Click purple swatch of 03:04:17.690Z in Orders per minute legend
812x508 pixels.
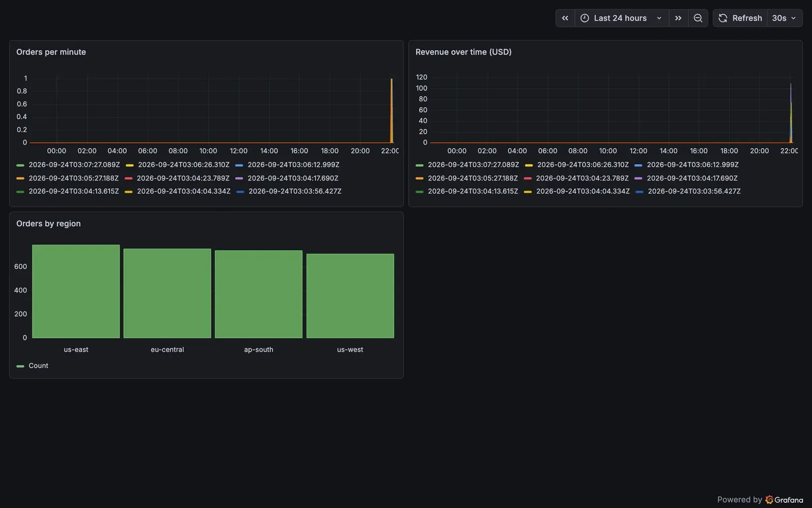[x=239, y=178]
